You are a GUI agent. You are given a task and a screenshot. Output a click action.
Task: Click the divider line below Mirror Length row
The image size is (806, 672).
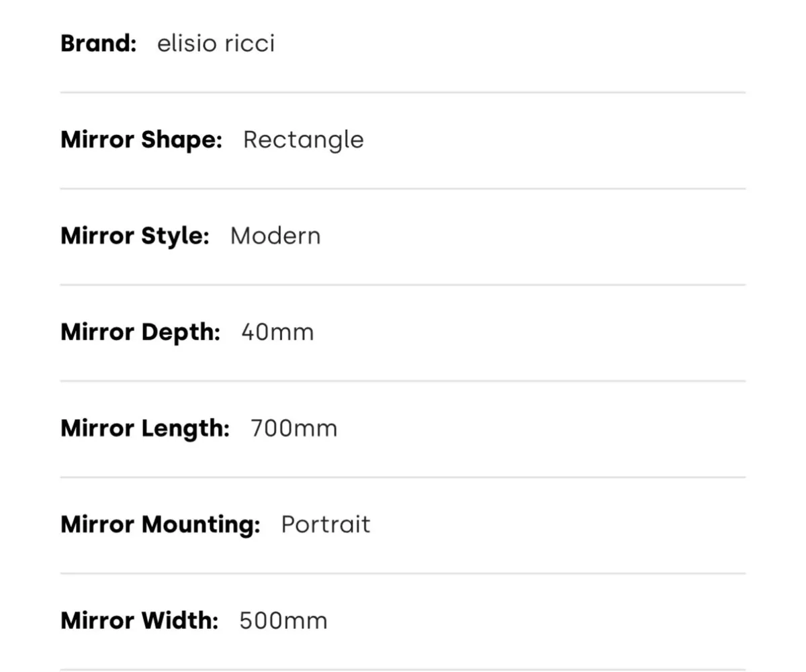point(403,477)
